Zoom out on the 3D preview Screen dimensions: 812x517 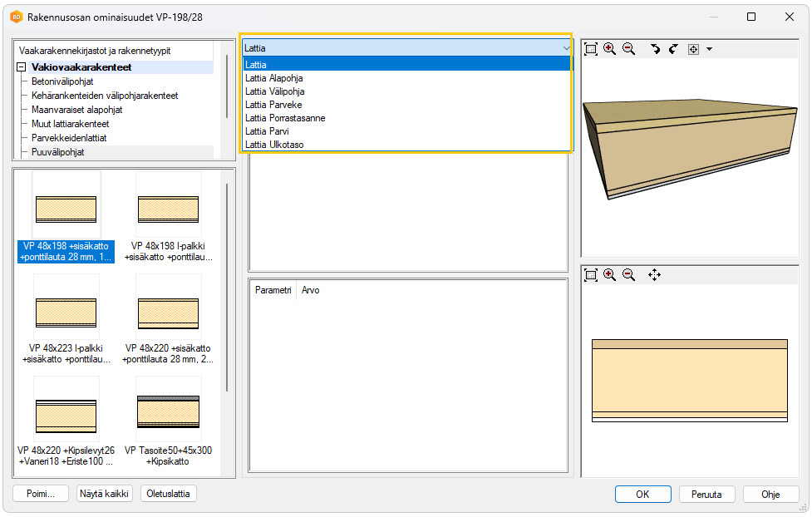point(628,49)
